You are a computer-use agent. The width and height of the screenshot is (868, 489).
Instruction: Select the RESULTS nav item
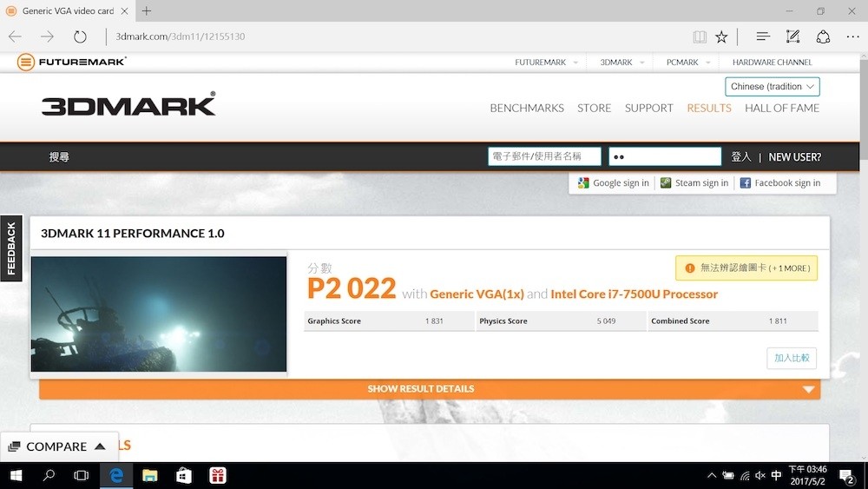point(709,108)
